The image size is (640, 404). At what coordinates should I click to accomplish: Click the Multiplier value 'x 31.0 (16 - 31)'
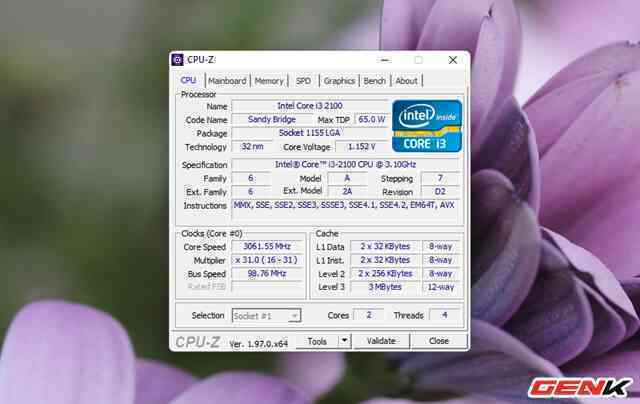tap(267, 260)
